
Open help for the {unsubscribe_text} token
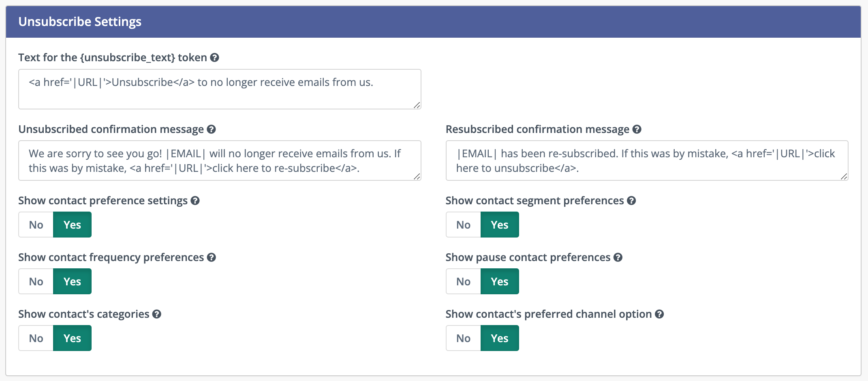(x=215, y=58)
